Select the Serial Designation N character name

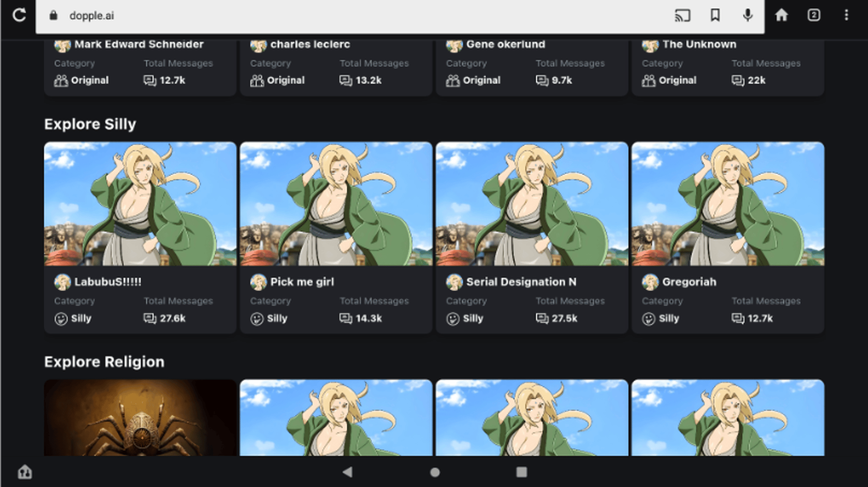point(521,282)
